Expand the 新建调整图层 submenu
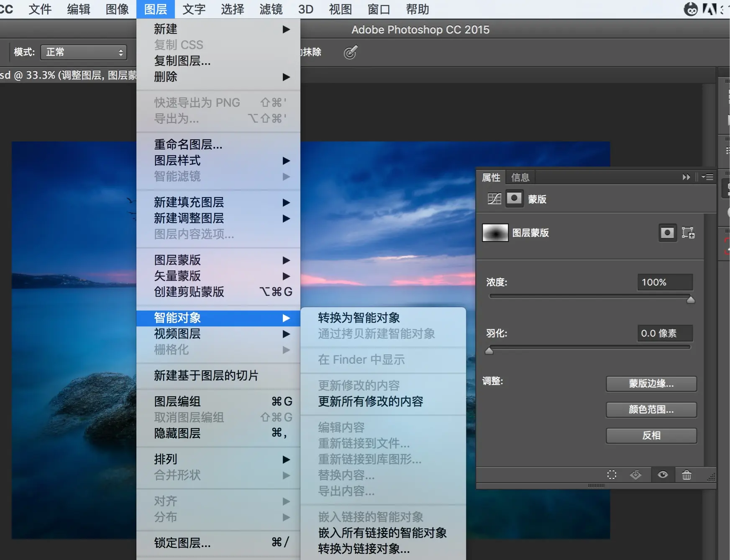 coord(218,218)
